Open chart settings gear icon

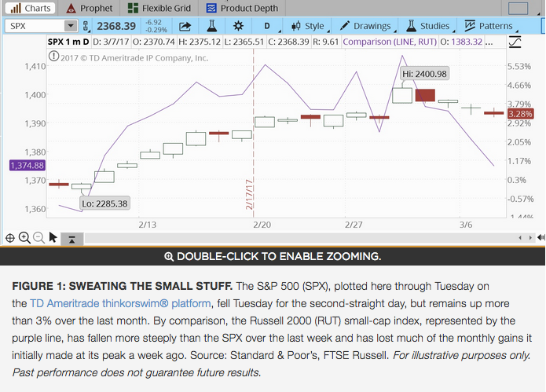pyautogui.click(x=238, y=26)
